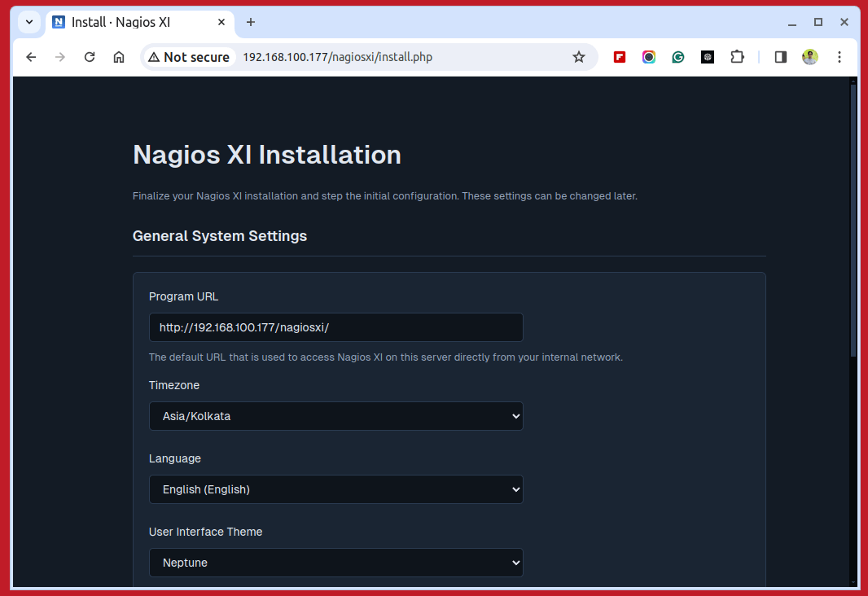Select the Install · Nagios XI tab
Screen dimensions: 868x596
[130, 22]
